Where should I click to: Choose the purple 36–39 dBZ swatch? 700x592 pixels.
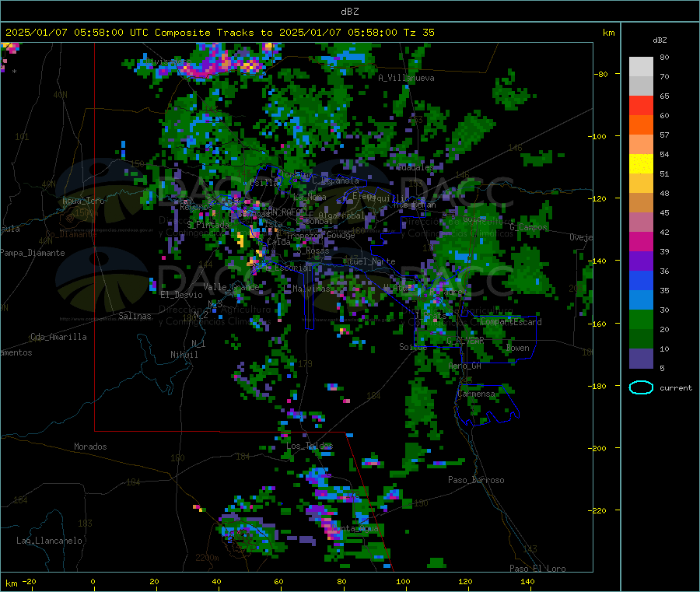(x=641, y=261)
